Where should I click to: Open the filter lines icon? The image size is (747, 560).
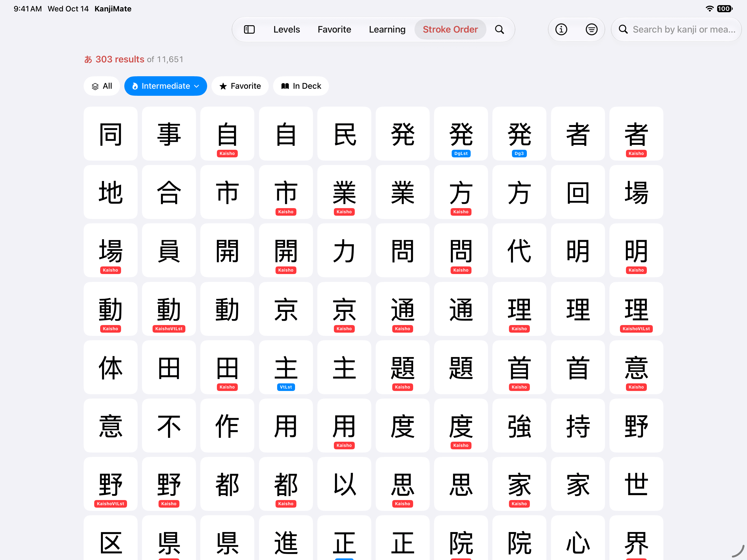pos(591,29)
